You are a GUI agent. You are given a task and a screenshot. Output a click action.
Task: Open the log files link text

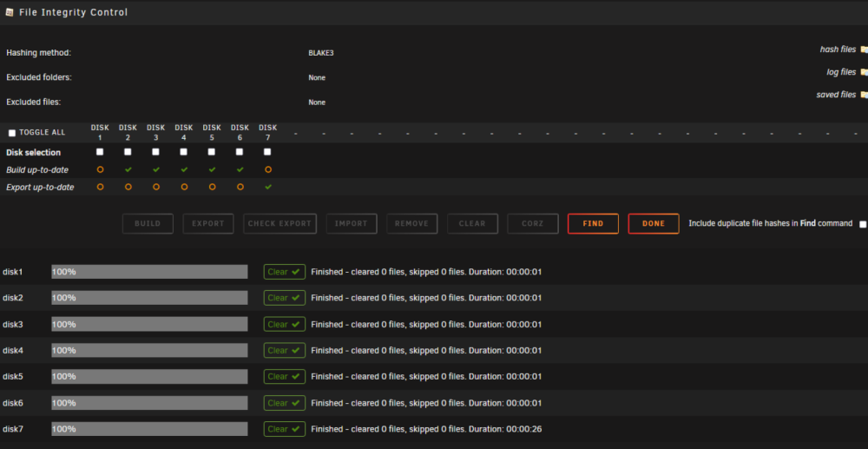click(x=841, y=73)
